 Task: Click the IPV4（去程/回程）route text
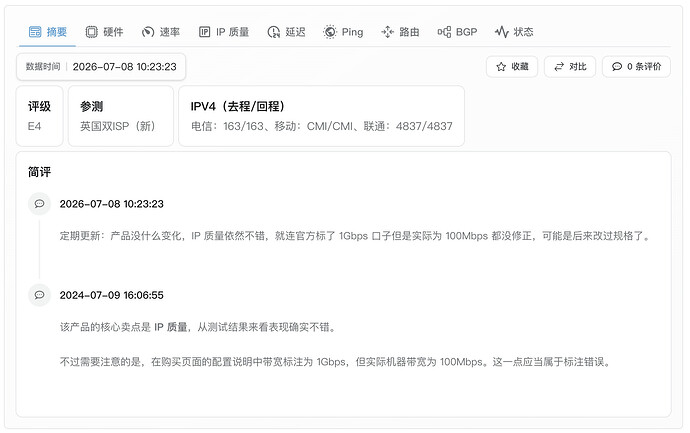[238, 106]
